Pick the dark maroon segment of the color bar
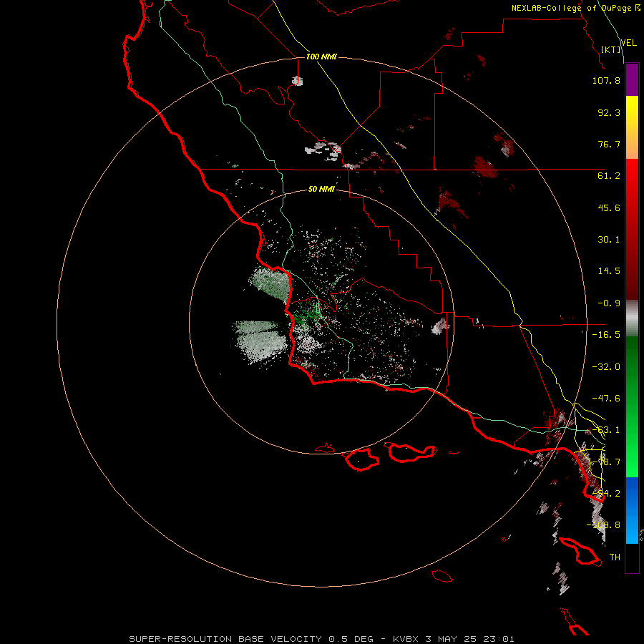Viewport: 644px width, 644px height. point(632,283)
